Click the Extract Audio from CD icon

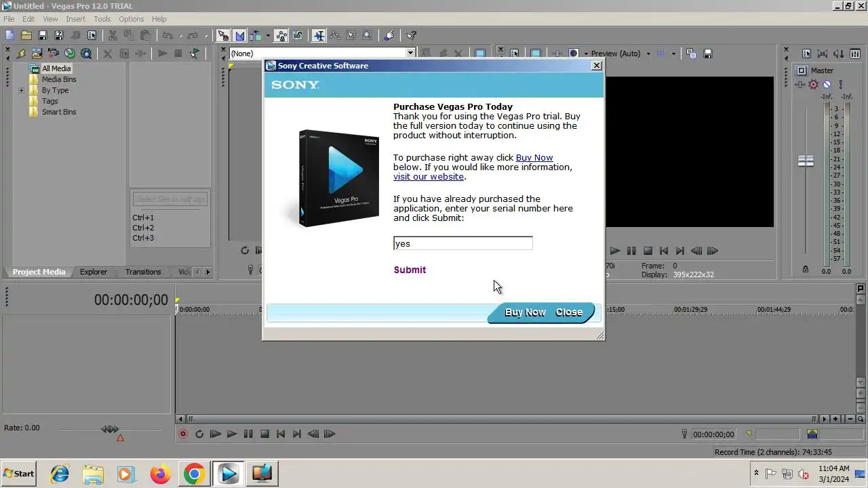pyautogui.click(x=69, y=53)
